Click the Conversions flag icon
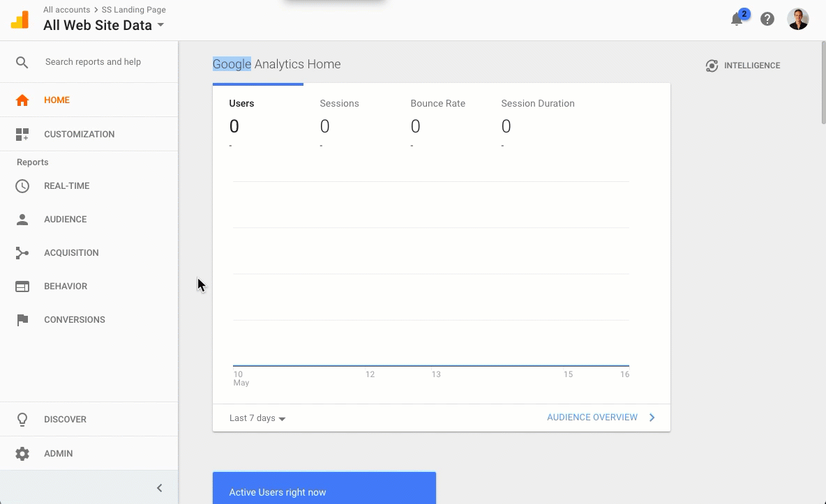 pos(22,320)
